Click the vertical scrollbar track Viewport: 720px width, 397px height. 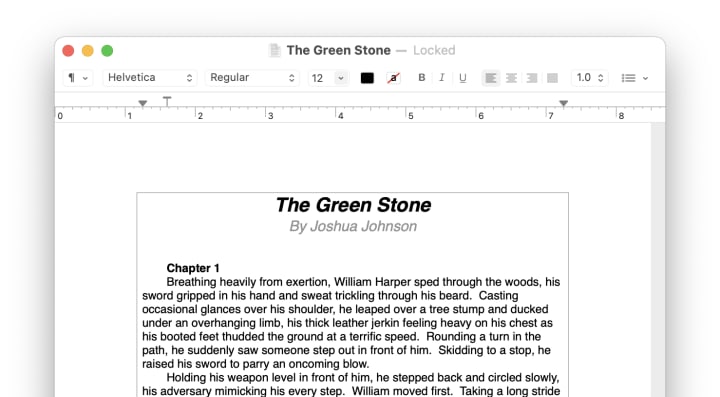click(658, 260)
